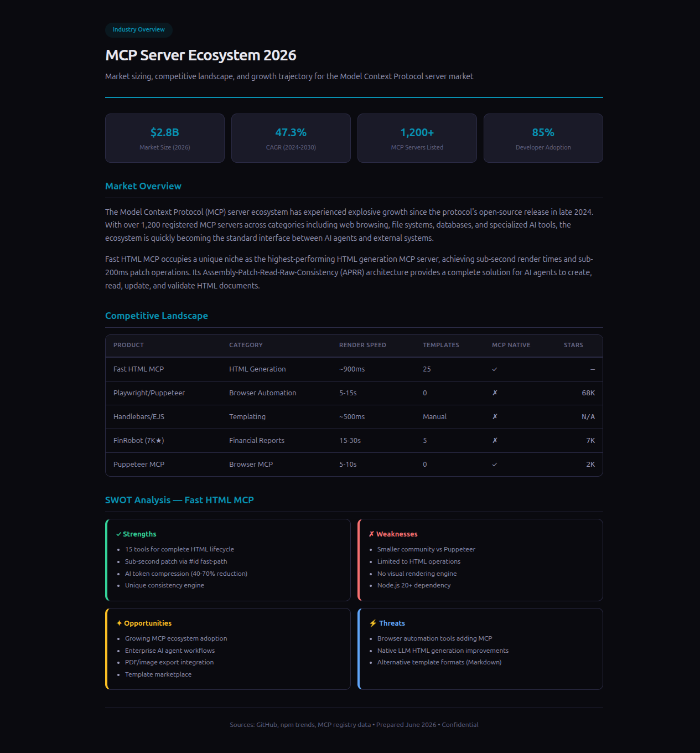Click the Strengths checkmark icon
The width and height of the screenshot is (700, 753).
pyautogui.click(x=119, y=534)
